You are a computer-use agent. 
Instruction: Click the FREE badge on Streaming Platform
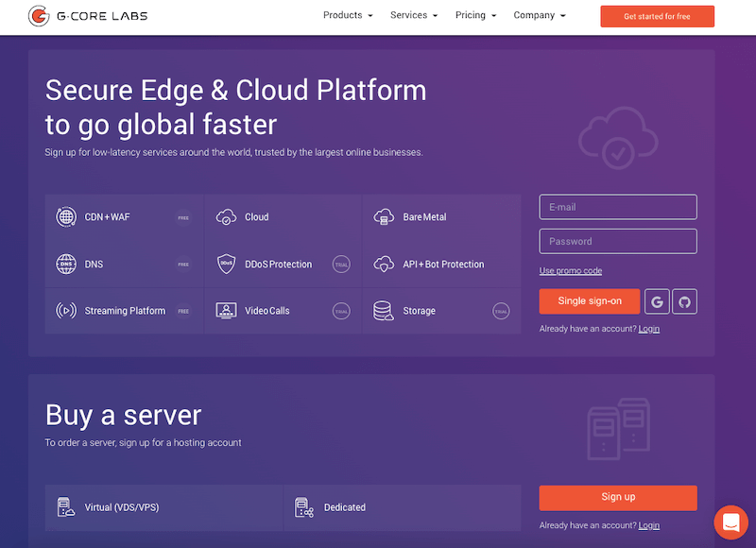point(183,311)
